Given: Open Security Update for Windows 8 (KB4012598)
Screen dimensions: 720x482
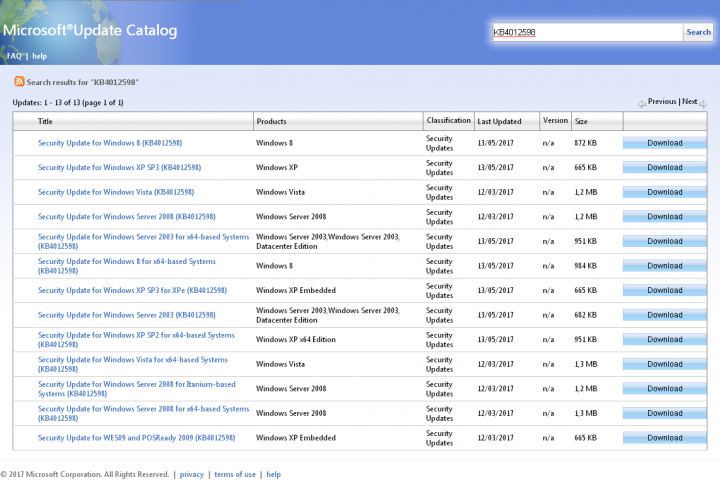Looking at the screenshot, I should [x=110, y=143].
